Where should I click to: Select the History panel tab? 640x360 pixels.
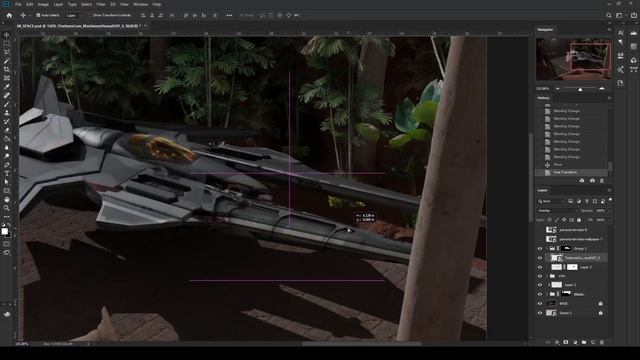543,98
